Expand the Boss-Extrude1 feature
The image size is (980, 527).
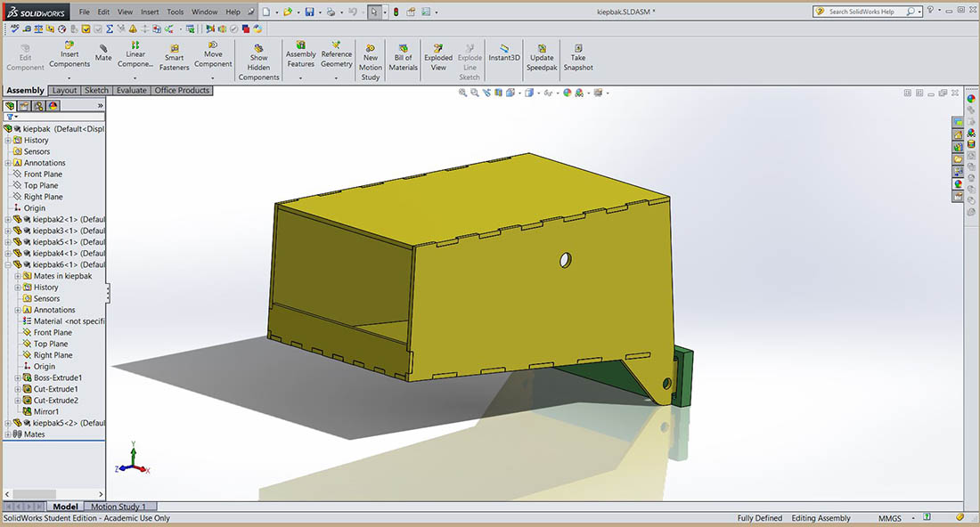click(18, 377)
